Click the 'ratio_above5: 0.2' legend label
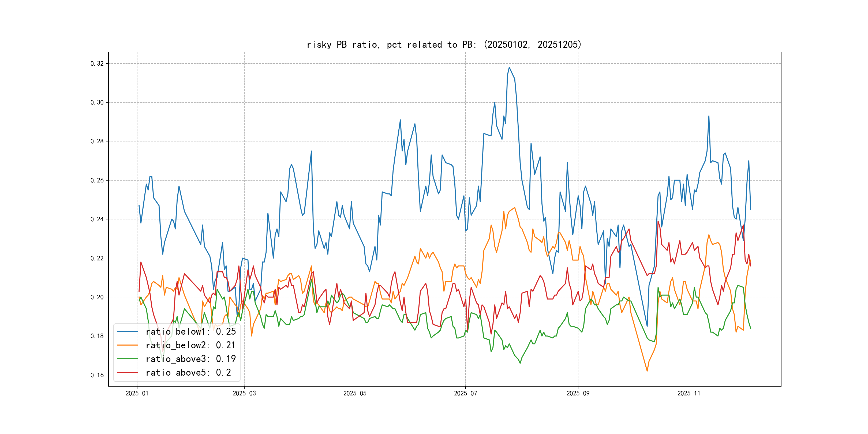The width and height of the screenshot is (868, 434). [188, 372]
